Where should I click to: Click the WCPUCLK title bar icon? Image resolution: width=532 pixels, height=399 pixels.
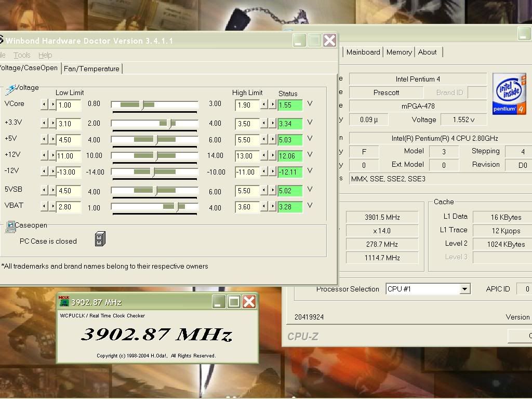[x=64, y=301]
